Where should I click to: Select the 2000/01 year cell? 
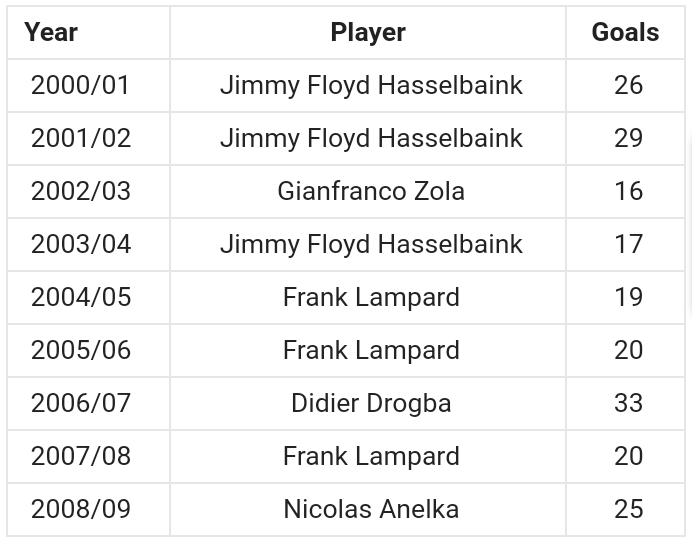[81, 85]
